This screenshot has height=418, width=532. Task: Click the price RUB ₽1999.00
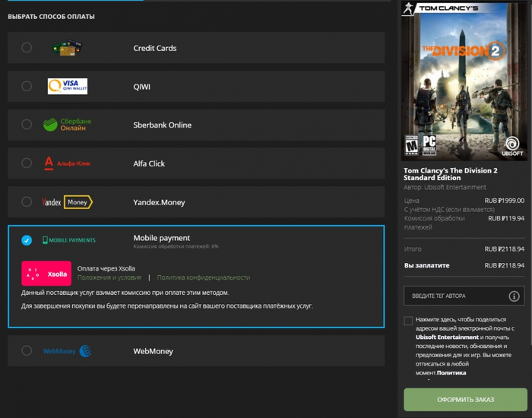(x=504, y=201)
